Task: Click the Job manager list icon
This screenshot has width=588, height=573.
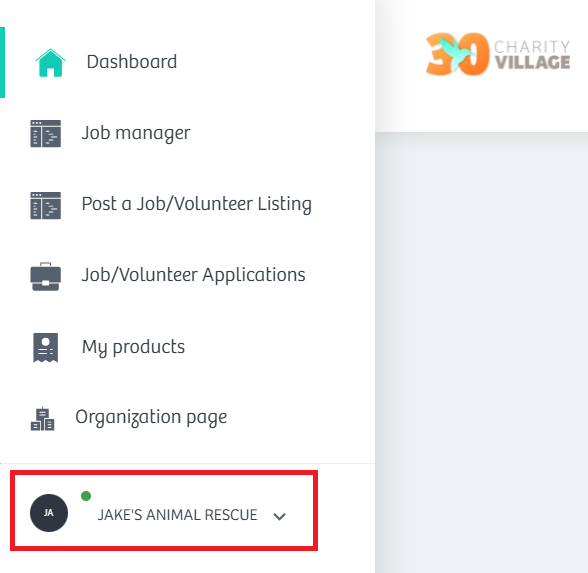Action: pyautogui.click(x=45, y=134)
